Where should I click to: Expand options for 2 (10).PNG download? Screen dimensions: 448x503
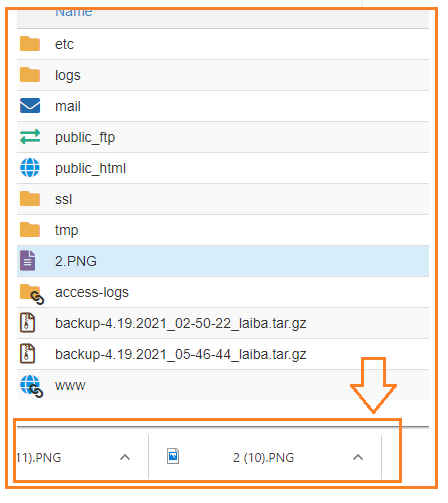pos(358,457)
